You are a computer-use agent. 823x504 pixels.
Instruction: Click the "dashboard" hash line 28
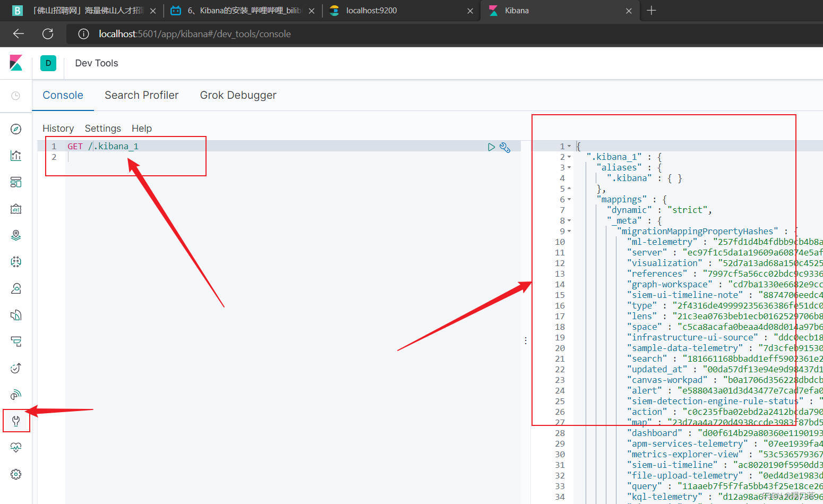(725, 433)
